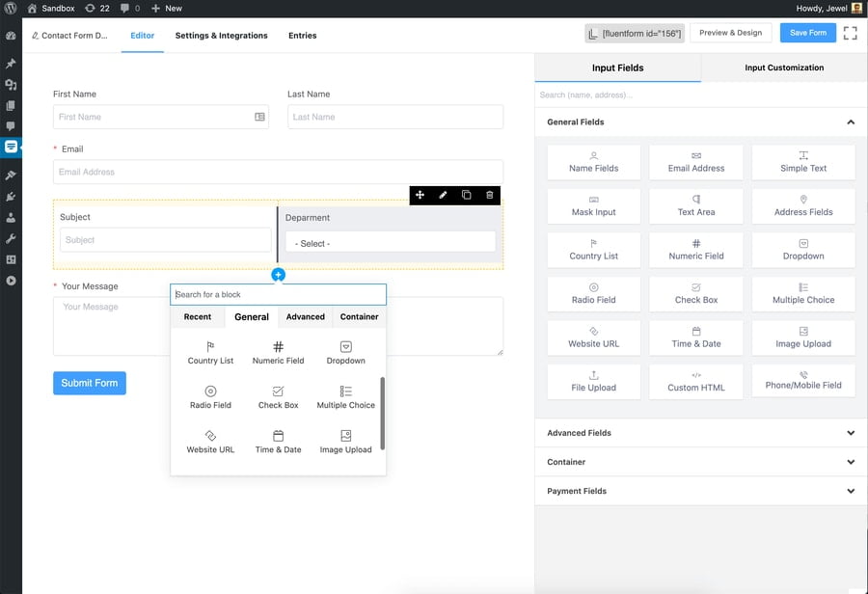Add Check Box from General Fields panel
The height and width of the screenshot is (594, 868).
pos(695,293)
